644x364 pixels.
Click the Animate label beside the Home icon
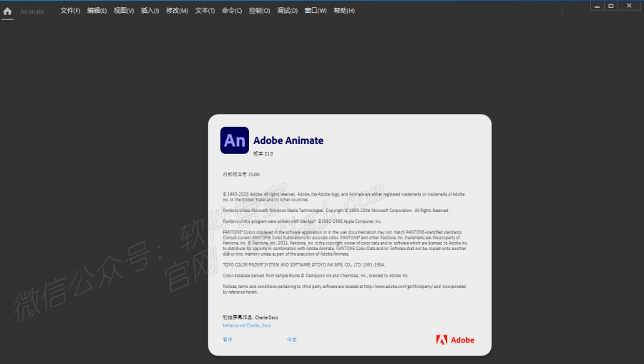point(32,11)
